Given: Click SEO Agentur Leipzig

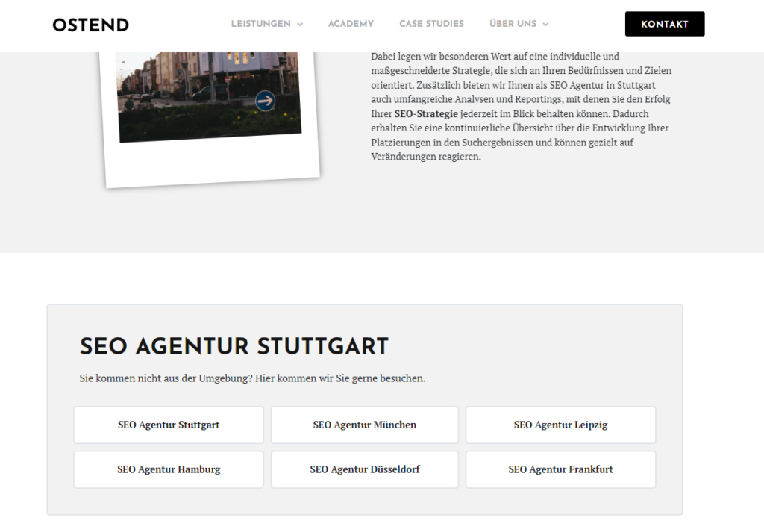Looking at the screenshot, I should click(x=560, y=424).
